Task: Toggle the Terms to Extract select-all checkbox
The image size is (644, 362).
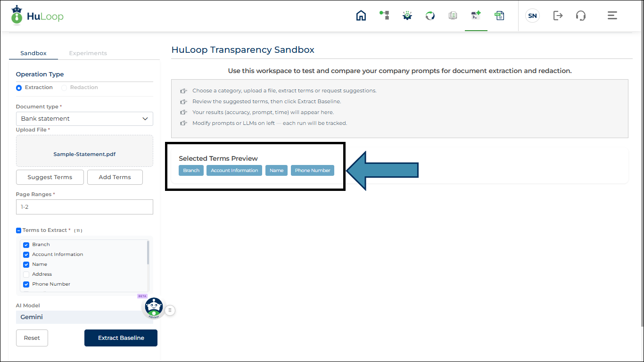Action: pos(18,230)
